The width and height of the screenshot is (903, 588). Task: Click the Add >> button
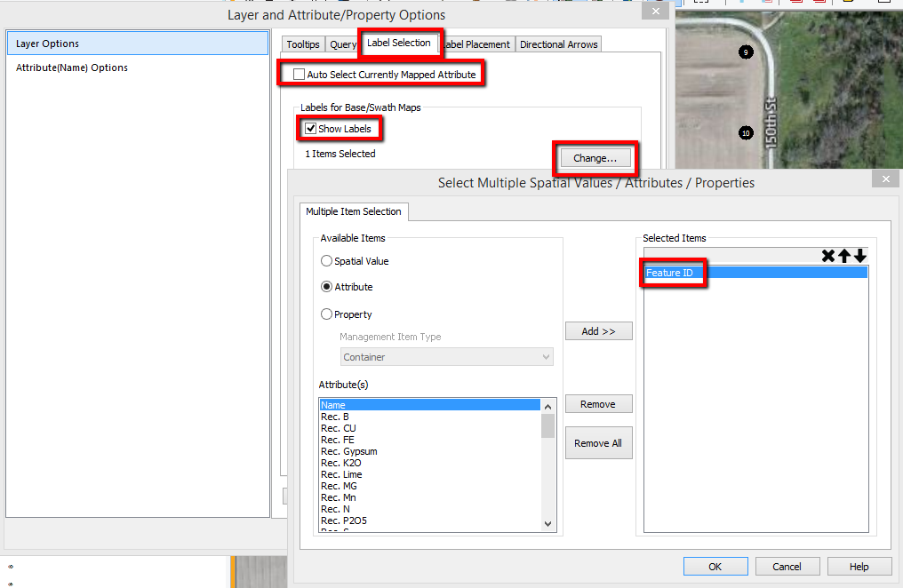(598, 330)
